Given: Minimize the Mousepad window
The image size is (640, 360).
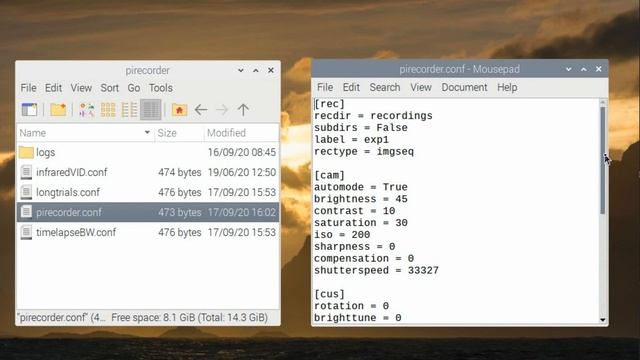Looking at the screenshot, I should [x=569, y=69].
